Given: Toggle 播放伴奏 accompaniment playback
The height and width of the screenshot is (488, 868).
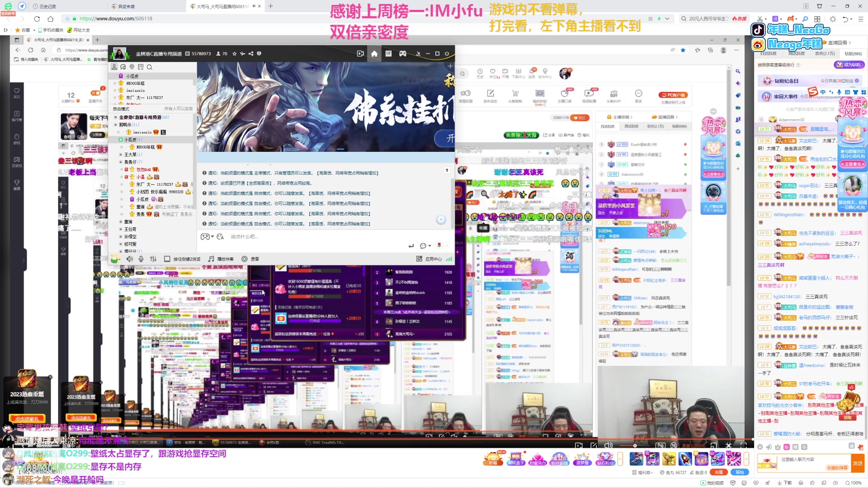Looking at the screenshot, I should click(x=221, y=259).
